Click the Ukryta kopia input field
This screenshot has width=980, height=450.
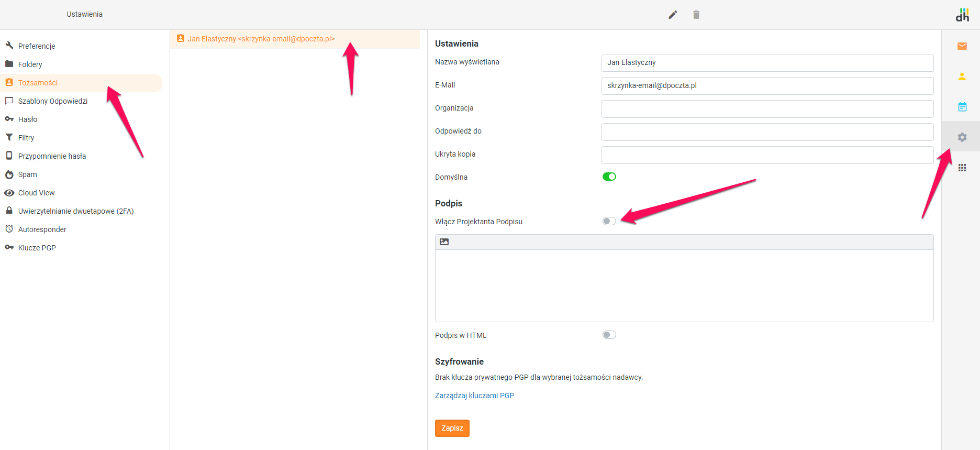767,155
